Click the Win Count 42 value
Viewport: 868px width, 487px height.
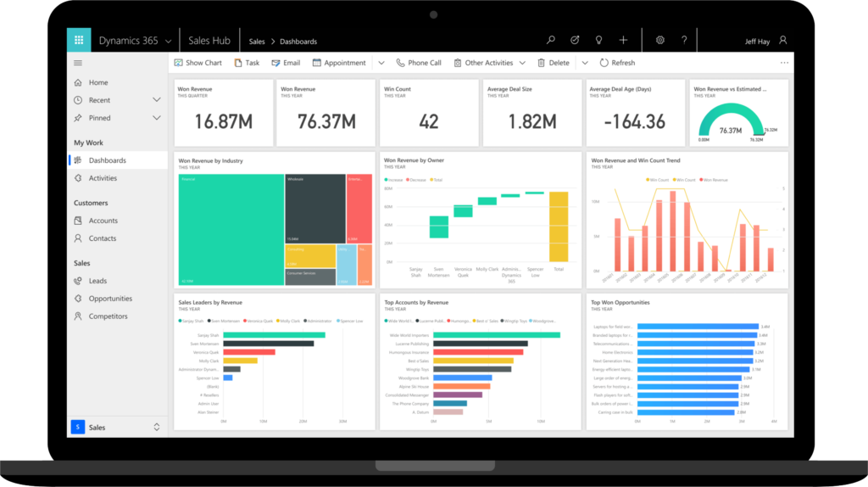pos(429,121)
